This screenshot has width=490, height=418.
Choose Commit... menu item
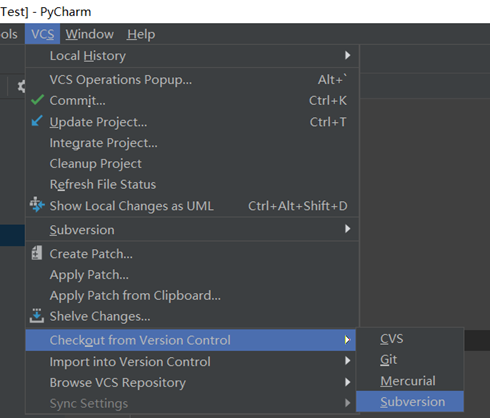[x=192, y=101]
